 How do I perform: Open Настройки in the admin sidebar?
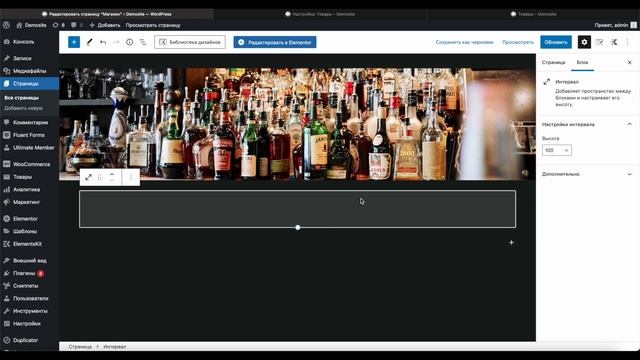point(29,324)
